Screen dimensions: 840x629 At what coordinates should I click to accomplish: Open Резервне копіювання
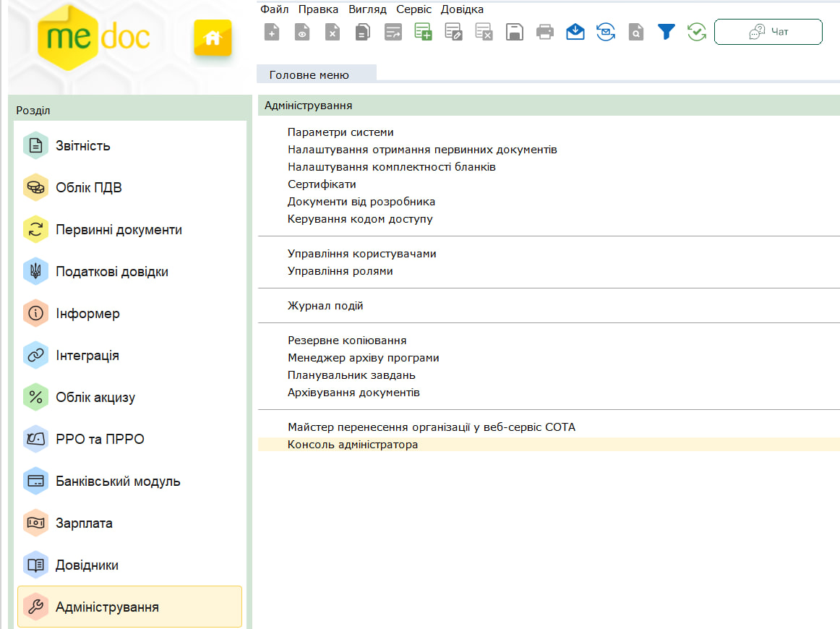tap(347, 341)
